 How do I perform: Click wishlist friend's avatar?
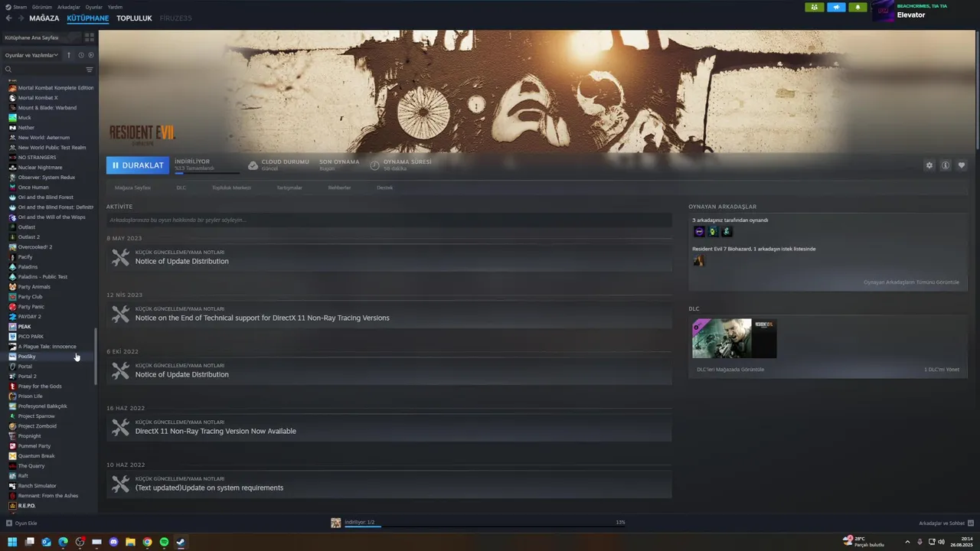698,261
